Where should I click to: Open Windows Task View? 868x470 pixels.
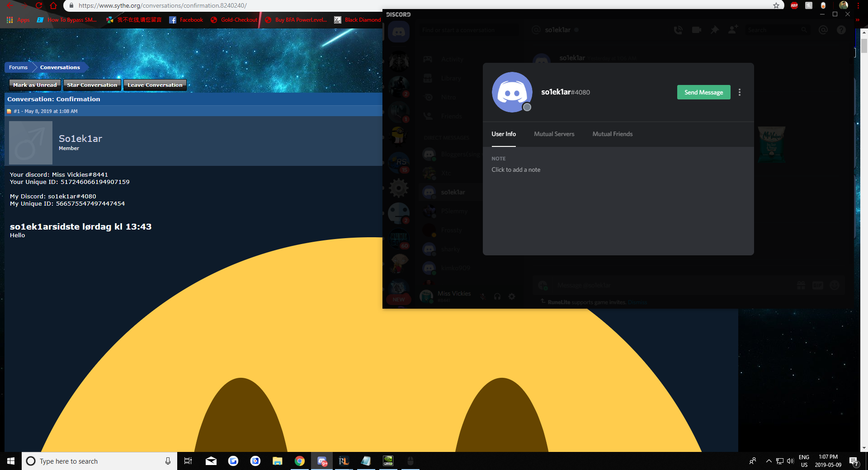click(188, 461)
